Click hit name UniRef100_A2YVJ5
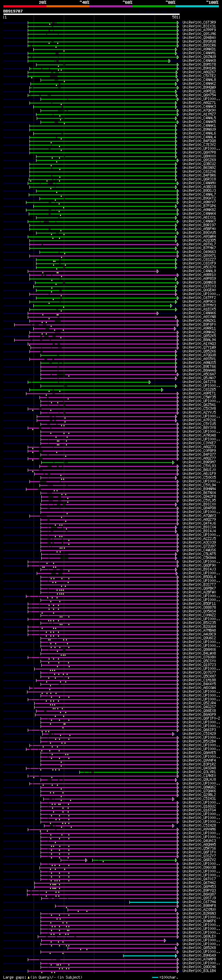The height and width of the screenshot is (980, 222). pos(199,412)
